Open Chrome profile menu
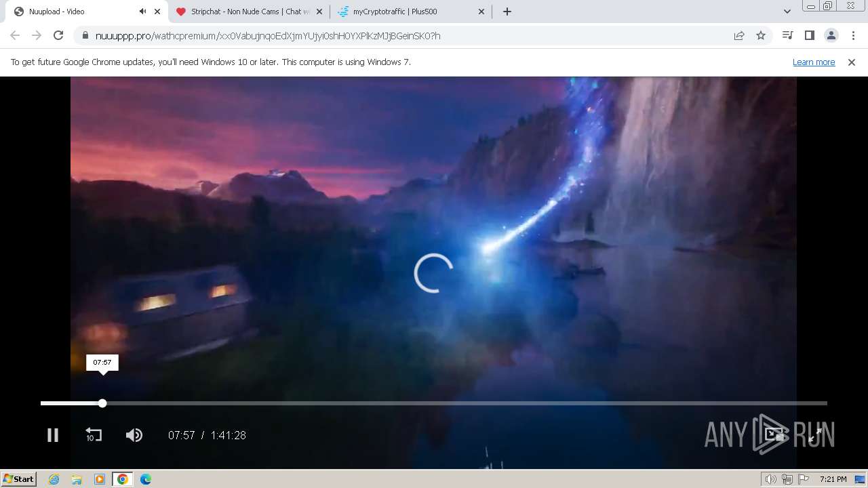The height and width of the screenshot is (488, 868). point(831,35)
